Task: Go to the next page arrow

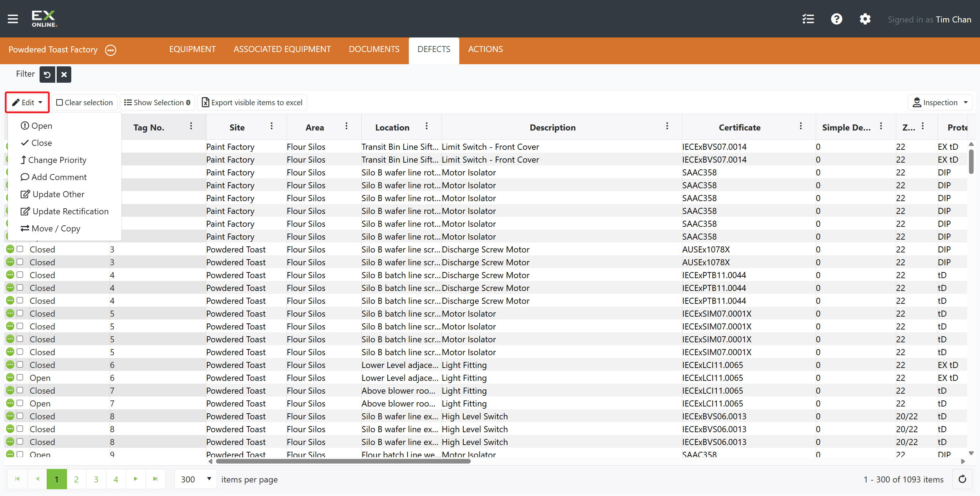Action: 135,479
